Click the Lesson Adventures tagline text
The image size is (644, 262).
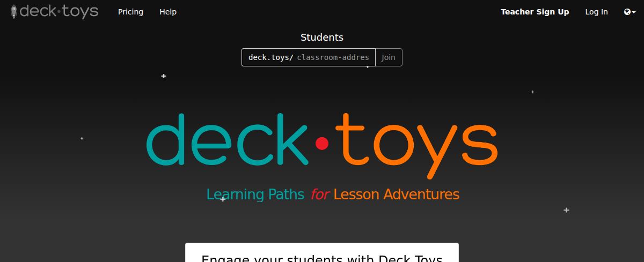click(396, 194)
